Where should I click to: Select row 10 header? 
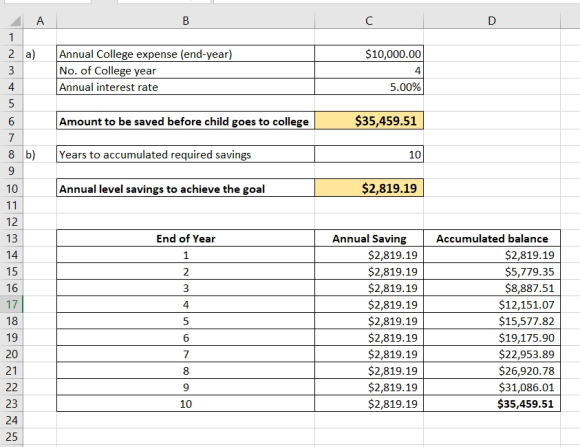pyautogui.click(x=11, y=188)
